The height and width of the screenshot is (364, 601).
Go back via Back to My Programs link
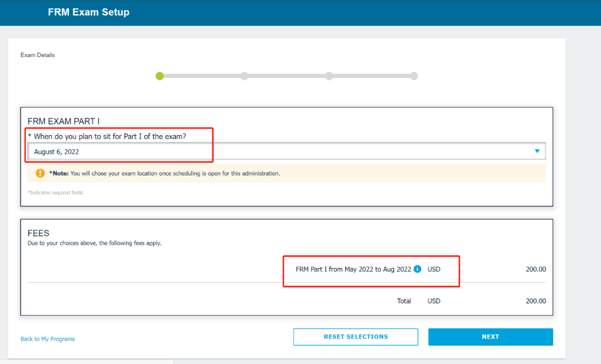(x=47, y=339)
